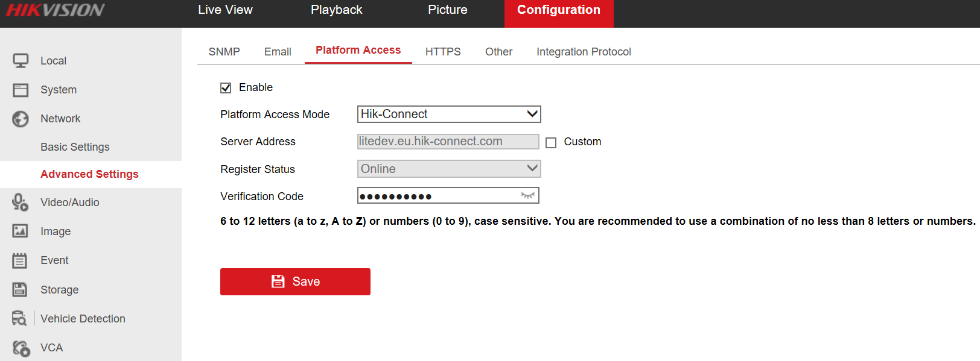
Task: Open Basic Settings under Network
Action: [x=75, y=147]
